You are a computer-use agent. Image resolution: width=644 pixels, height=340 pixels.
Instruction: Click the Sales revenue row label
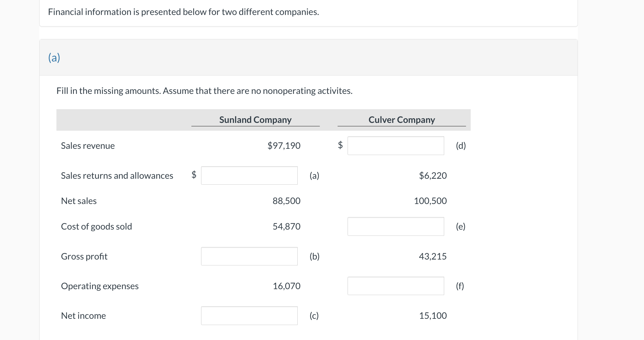(x=88, y=146)
